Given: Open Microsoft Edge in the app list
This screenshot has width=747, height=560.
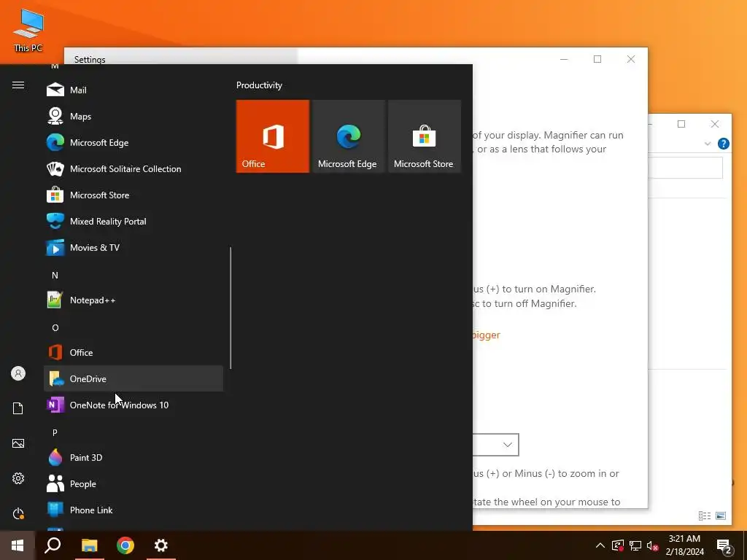Looking at the screenshot, I should tap(133, 142).
